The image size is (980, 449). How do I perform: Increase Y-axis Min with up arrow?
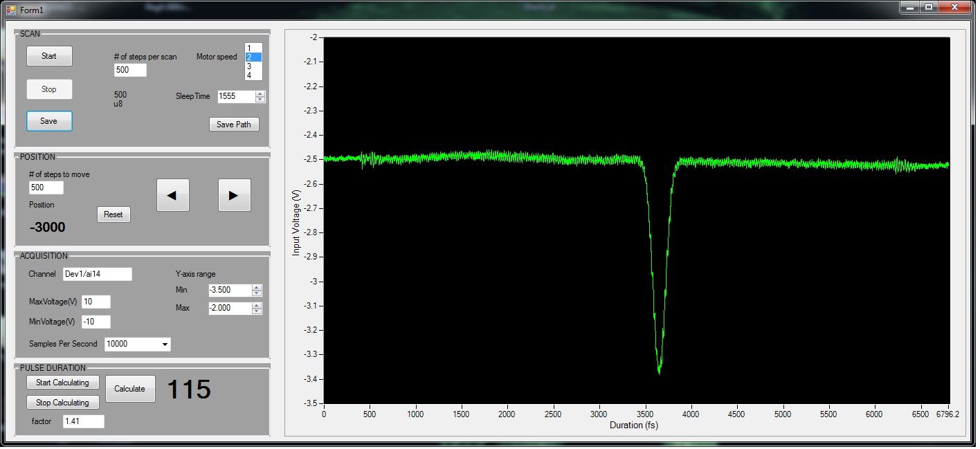pyautogui.click(x=257, y=287)
